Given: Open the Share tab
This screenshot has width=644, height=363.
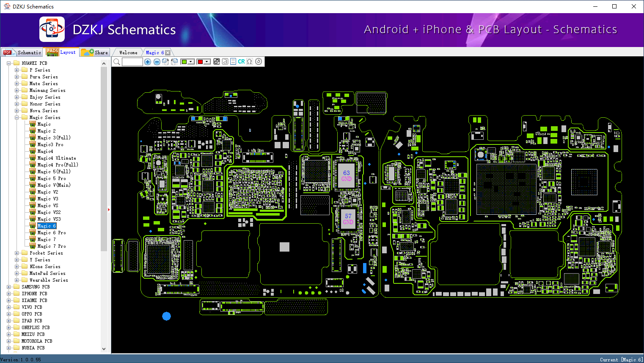Looking at the screenshot, I should (95, 52).
